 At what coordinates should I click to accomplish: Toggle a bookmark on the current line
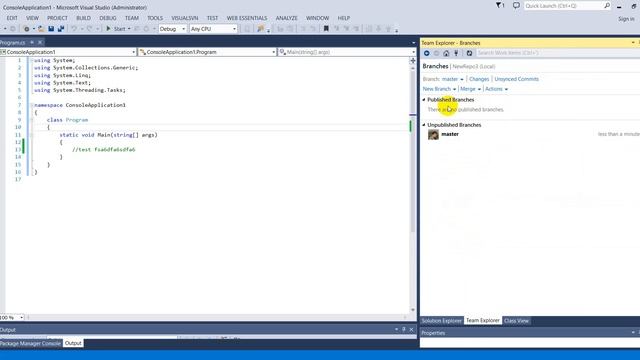(x=326, y=29)
